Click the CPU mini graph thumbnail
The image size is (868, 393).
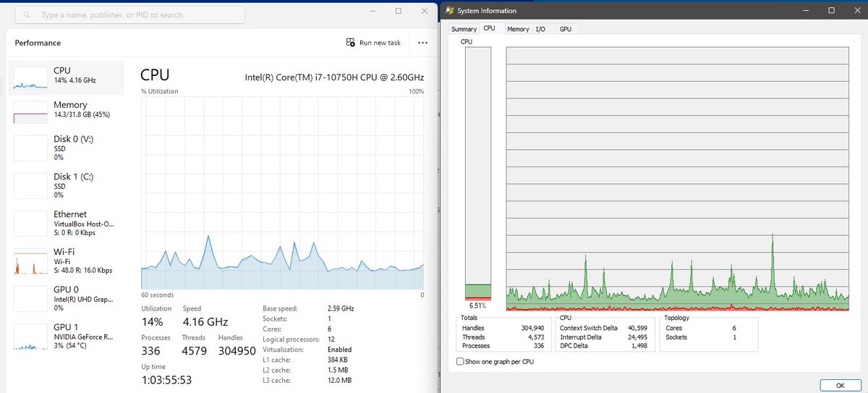click(x=30, y=77)
